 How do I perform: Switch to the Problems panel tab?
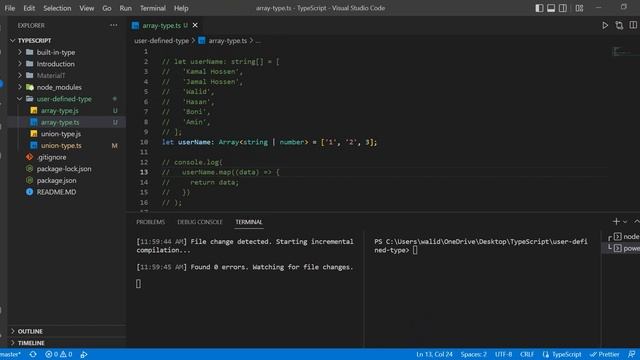(x=151, y=222)
